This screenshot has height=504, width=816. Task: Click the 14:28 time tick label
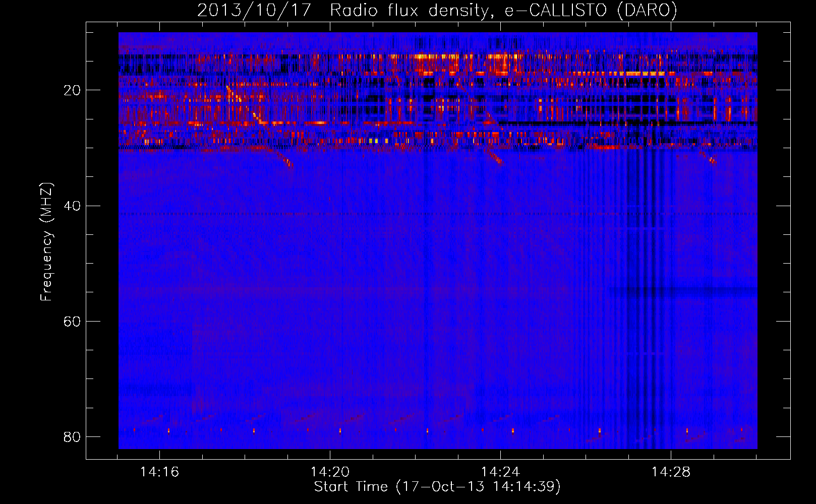(x=671, y=472)
